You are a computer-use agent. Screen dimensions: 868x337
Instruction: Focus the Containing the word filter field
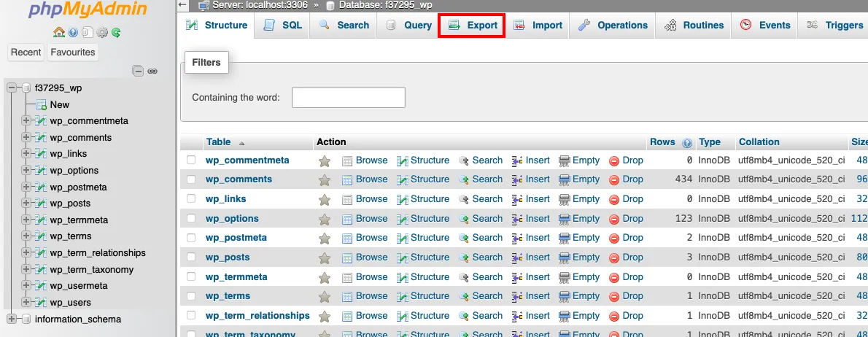349,98
